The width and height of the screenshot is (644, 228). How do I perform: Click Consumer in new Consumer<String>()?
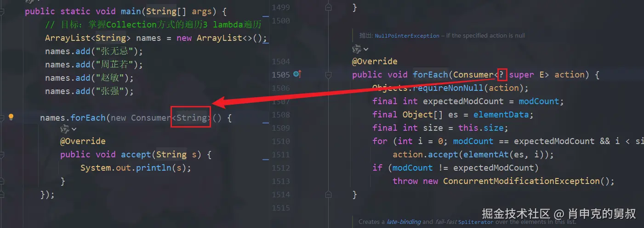(151, 118)
